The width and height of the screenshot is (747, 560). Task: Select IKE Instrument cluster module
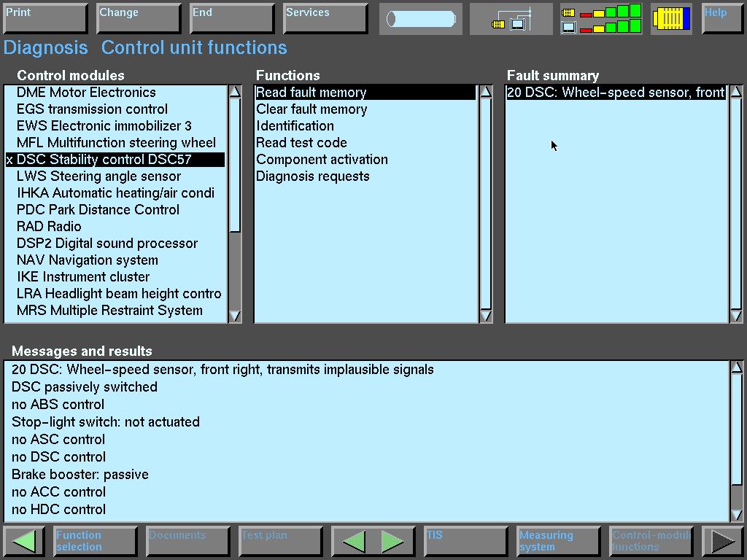point(83,277)
